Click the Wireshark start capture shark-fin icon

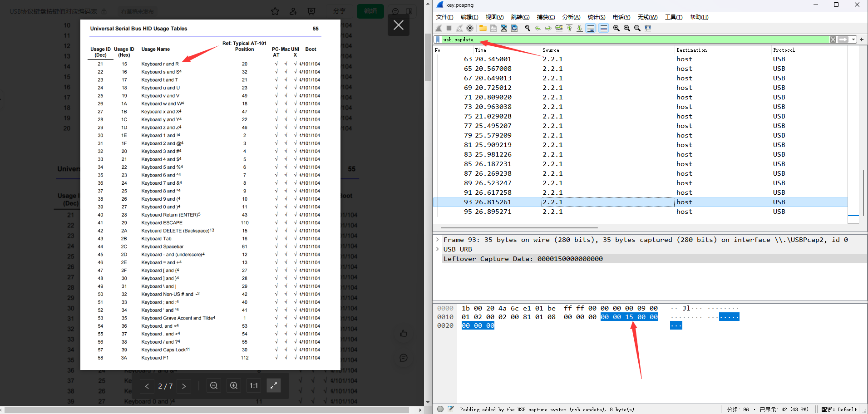pyautogui.click(x=439, y=28)
